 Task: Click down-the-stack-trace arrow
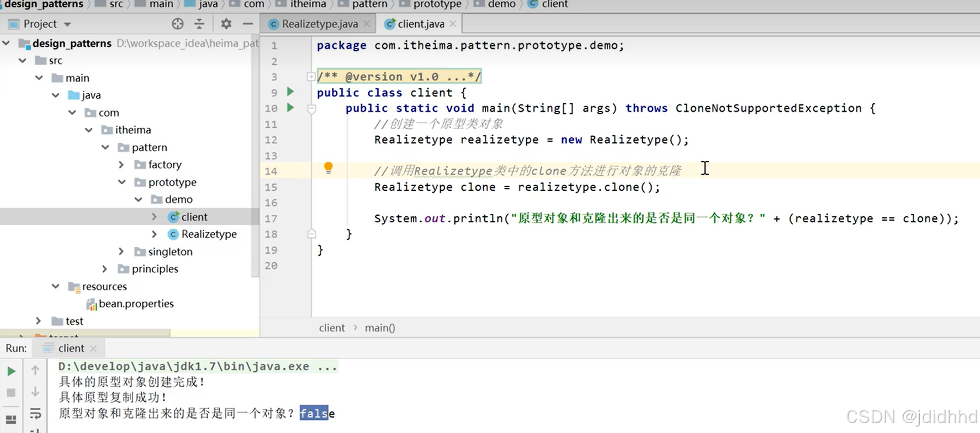pyautogui.click(x=35, y=392)
